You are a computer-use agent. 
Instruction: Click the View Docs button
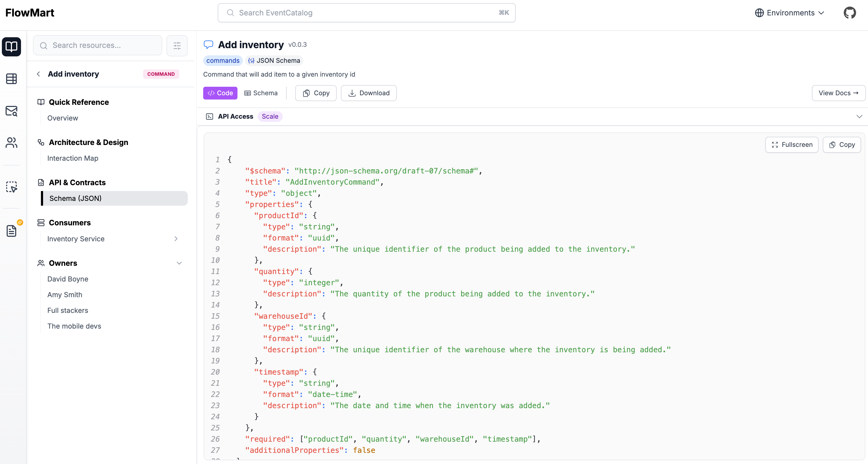(x=838, y=93)
